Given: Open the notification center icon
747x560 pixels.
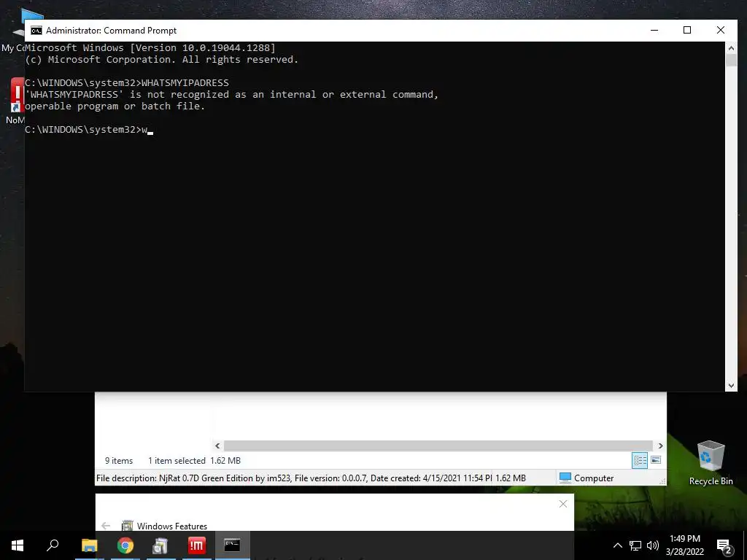Looking at the screenshot, I should click(724, 546).
